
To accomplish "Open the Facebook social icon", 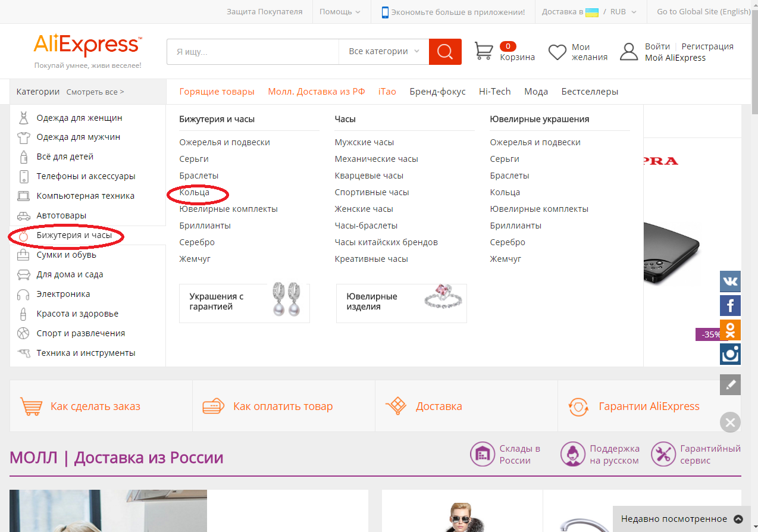I will [730, 306].
